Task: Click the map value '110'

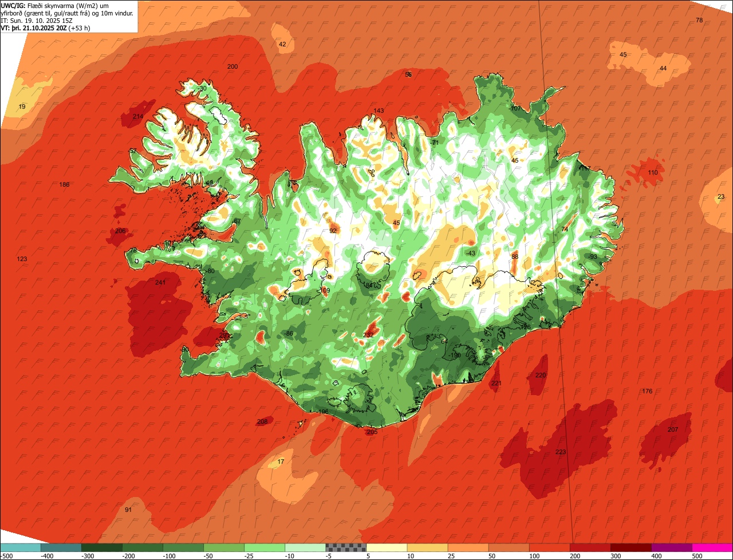Action: tap(653, 173)
